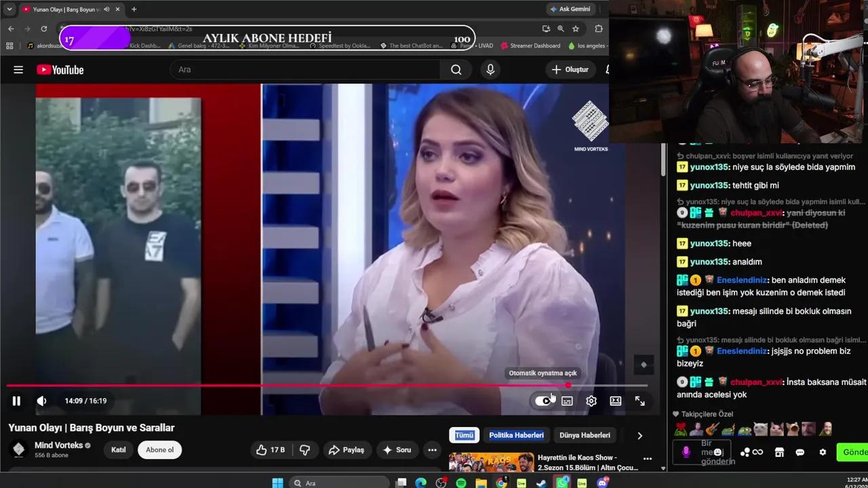Show more filter chips with the right chevron
Image resolution: width=868 pixels, height=488 pixels.
coord(639,436)
